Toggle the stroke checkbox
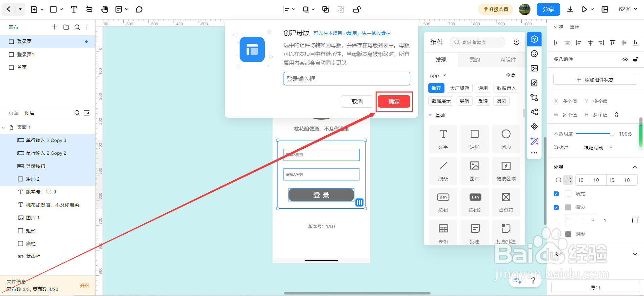 tap(556, 207)
